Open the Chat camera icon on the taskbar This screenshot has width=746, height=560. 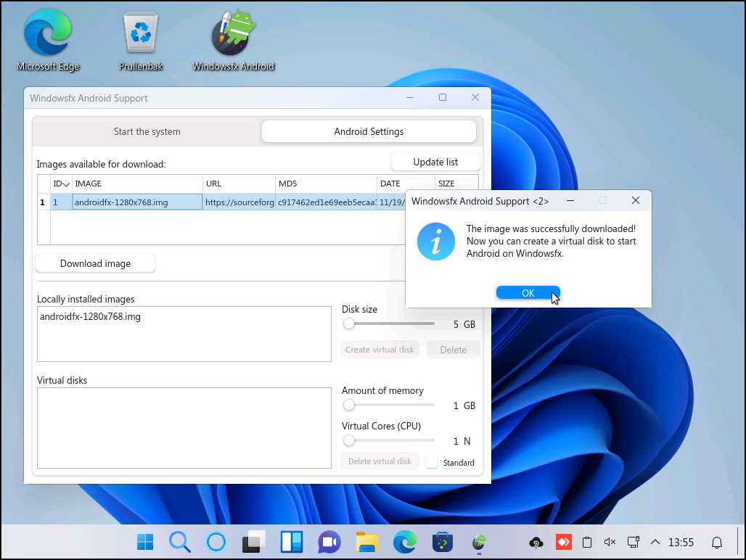click(329, 542)
